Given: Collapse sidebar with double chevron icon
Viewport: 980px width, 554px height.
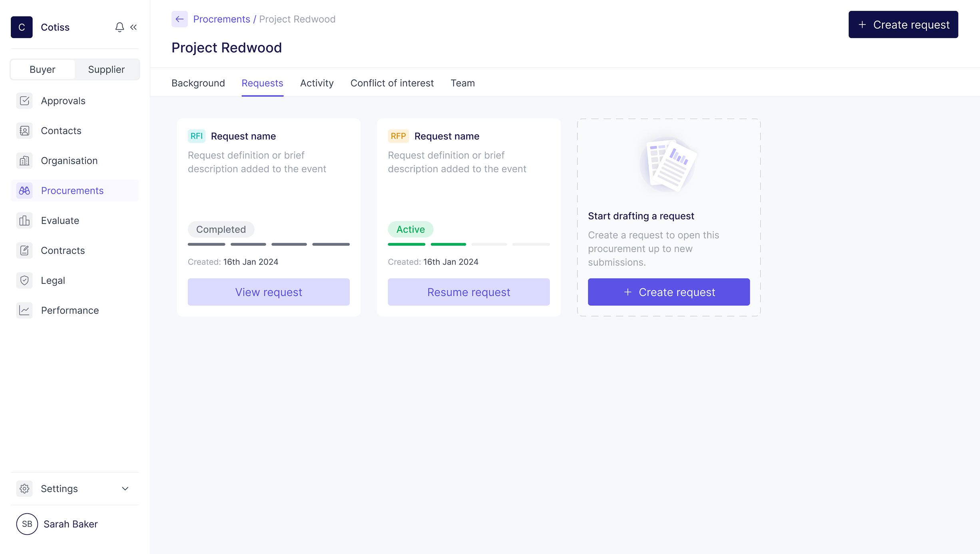Looking at the screenshot, I should pyautogui.click(x=133, y=27).
